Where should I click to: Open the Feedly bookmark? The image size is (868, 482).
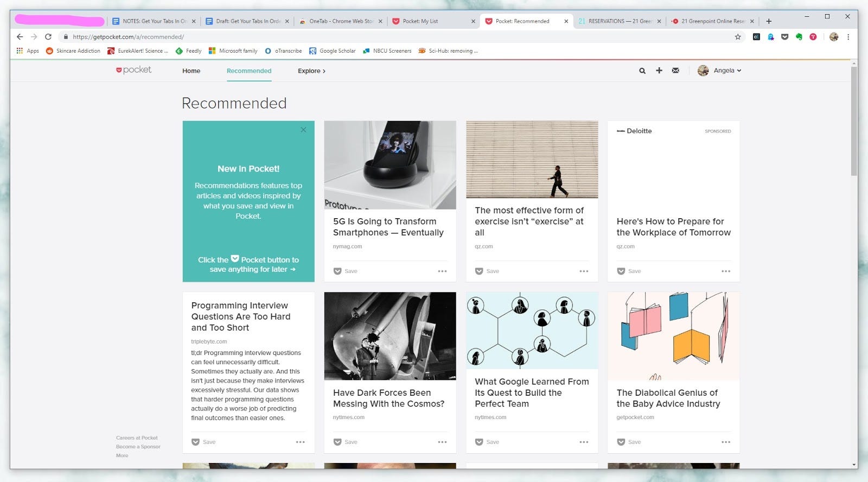(x=188, y=51)
